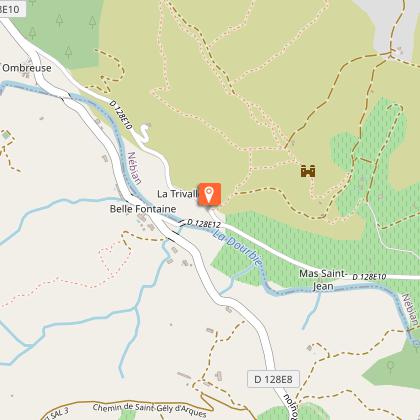The width and height of the screenshot is (420, 420).
Task: Click the Mas Saint-Jean place label
Action: (323, 280)
